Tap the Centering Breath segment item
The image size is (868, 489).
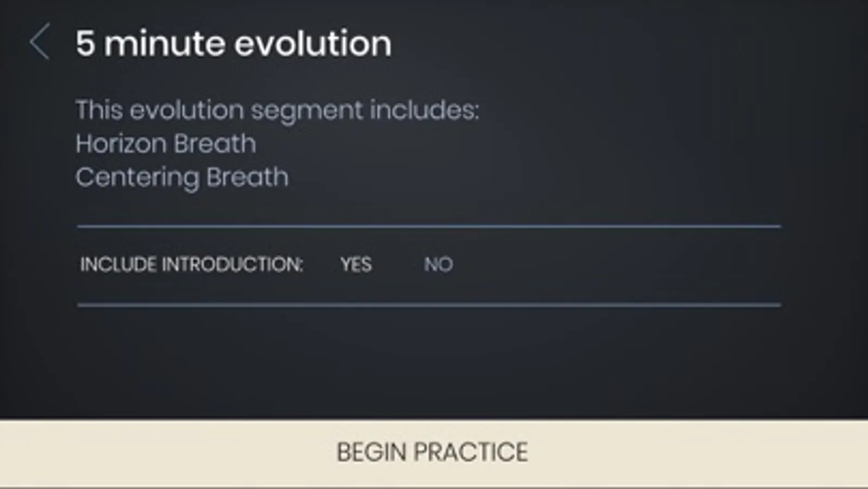click(182, 178)
